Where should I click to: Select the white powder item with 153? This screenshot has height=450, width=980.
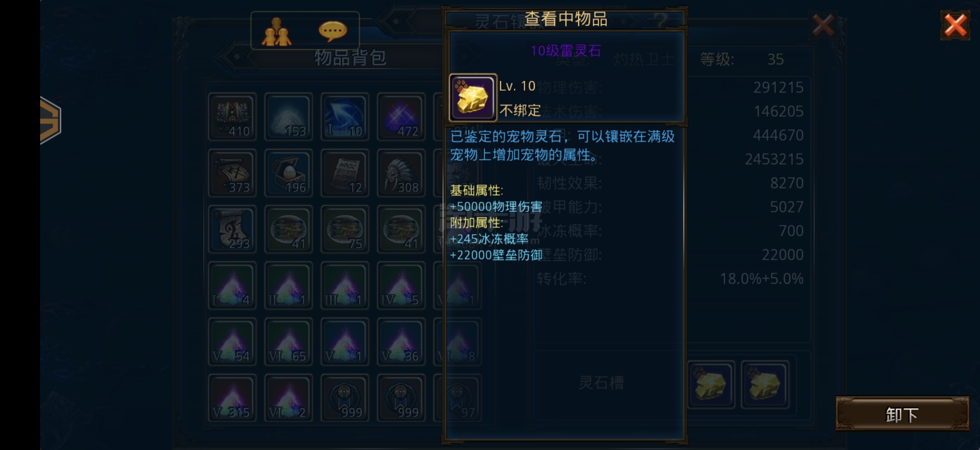coord(289,117)
